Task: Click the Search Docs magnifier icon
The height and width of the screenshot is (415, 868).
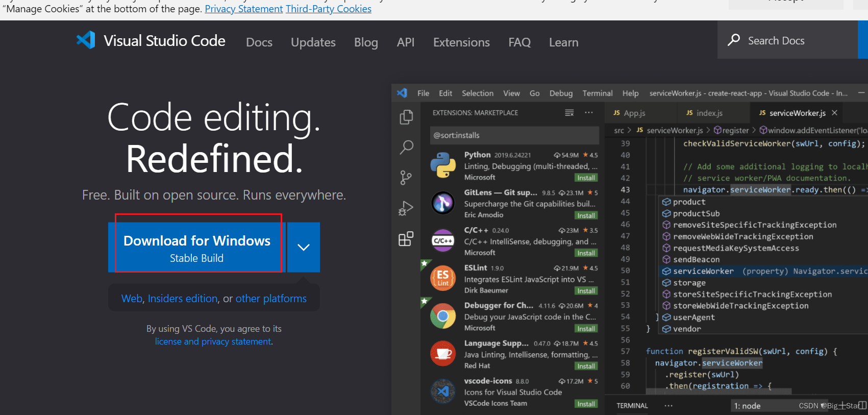Action: [734, 40]
